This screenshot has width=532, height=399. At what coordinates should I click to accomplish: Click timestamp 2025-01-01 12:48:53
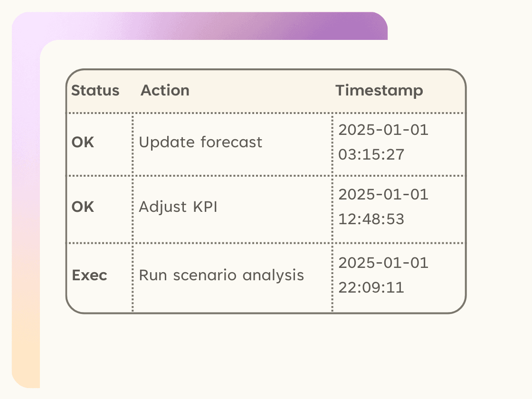383,207
